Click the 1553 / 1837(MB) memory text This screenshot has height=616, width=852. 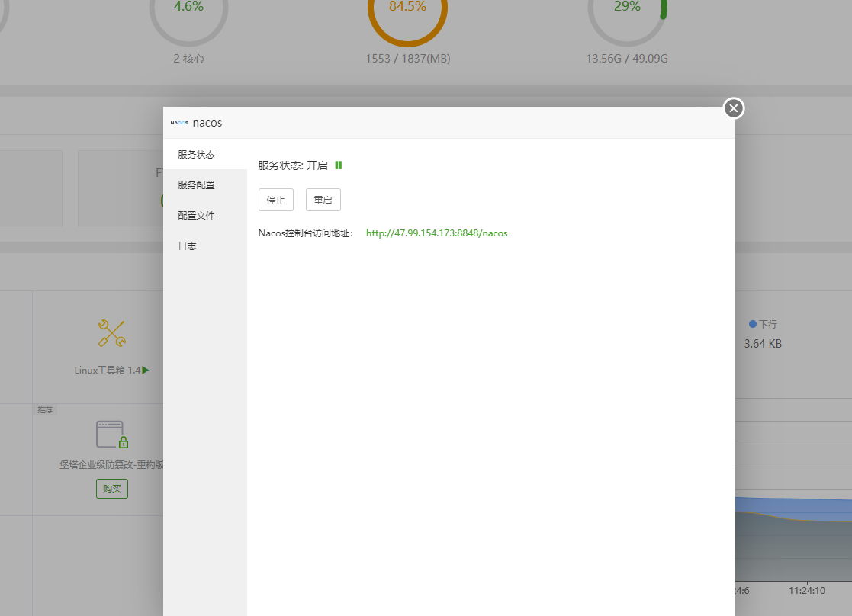pos(407,58)
